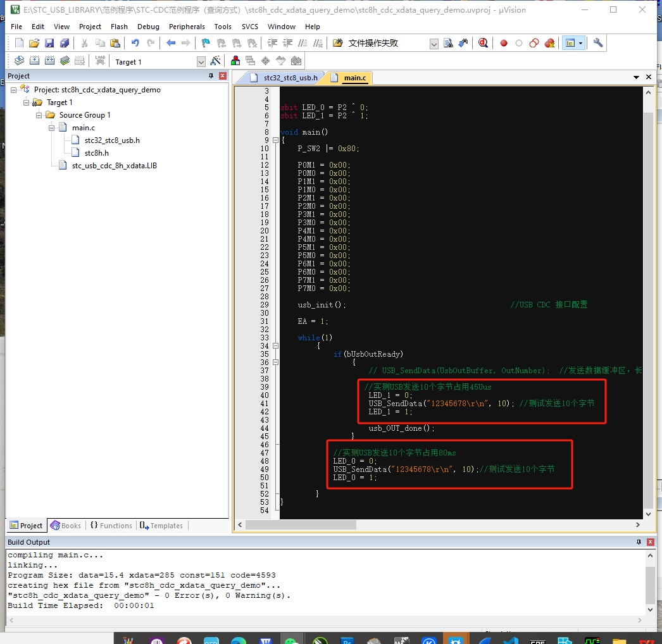Click the Undo arrow icon

click(135, 43)
